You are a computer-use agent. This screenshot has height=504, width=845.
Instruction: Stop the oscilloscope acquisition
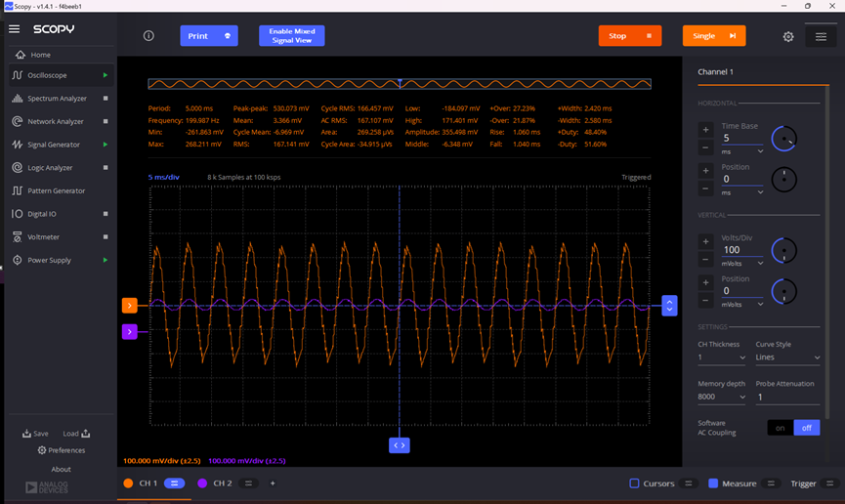630,35
